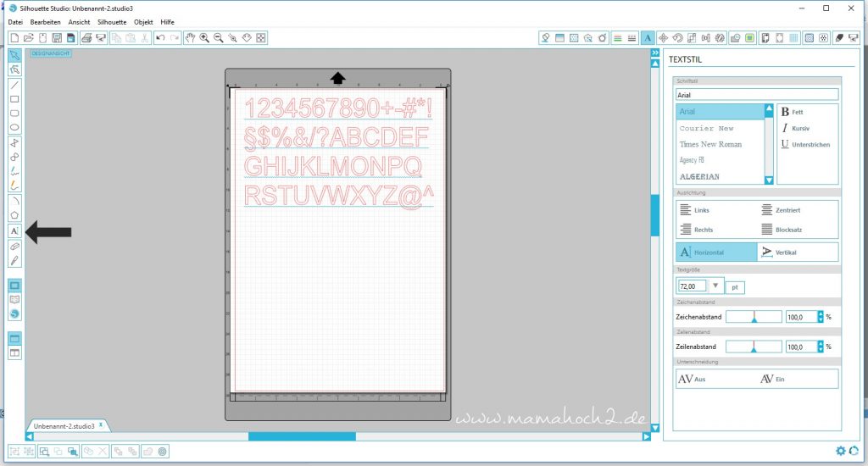Open Zeilenabstand value stepper
The width and height of the screenshot is (868, 466).
(x=821, y=347)
